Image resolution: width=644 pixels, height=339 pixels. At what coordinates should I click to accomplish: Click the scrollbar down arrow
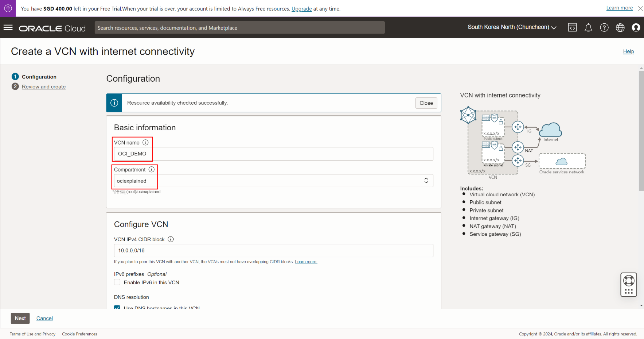pos(641,305)
